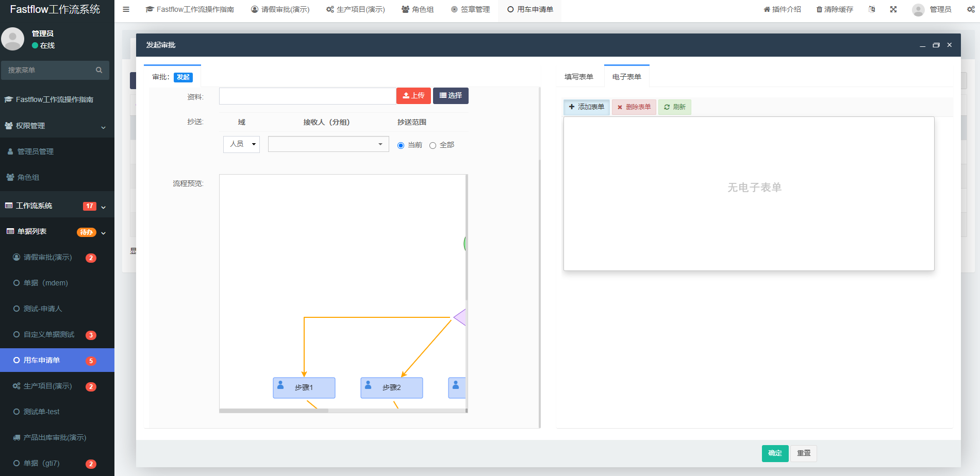Open 自定义单据测试 in the sidebar

click(x=57, y=334)
